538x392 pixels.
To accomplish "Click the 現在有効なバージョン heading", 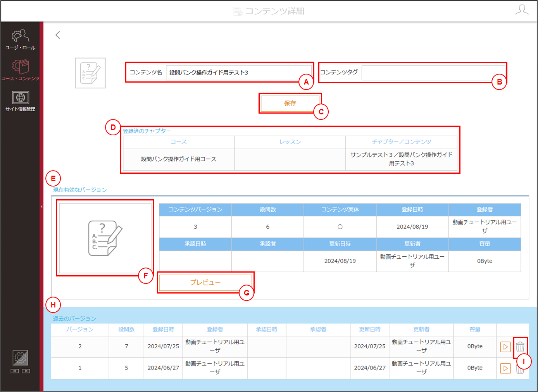I will point(80,190).
